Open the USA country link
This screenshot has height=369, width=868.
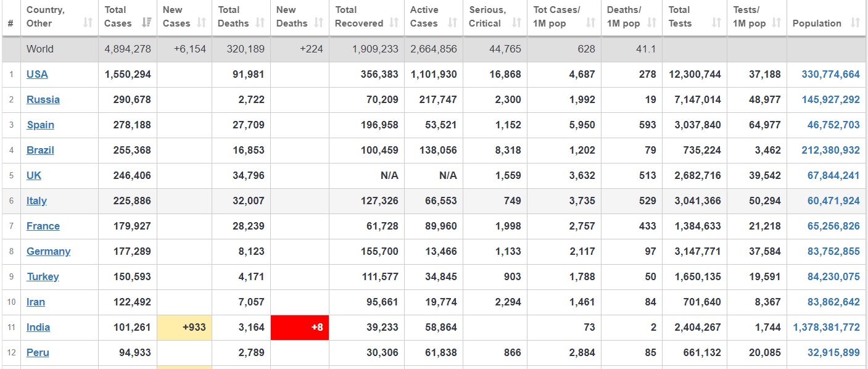[37, 74]
